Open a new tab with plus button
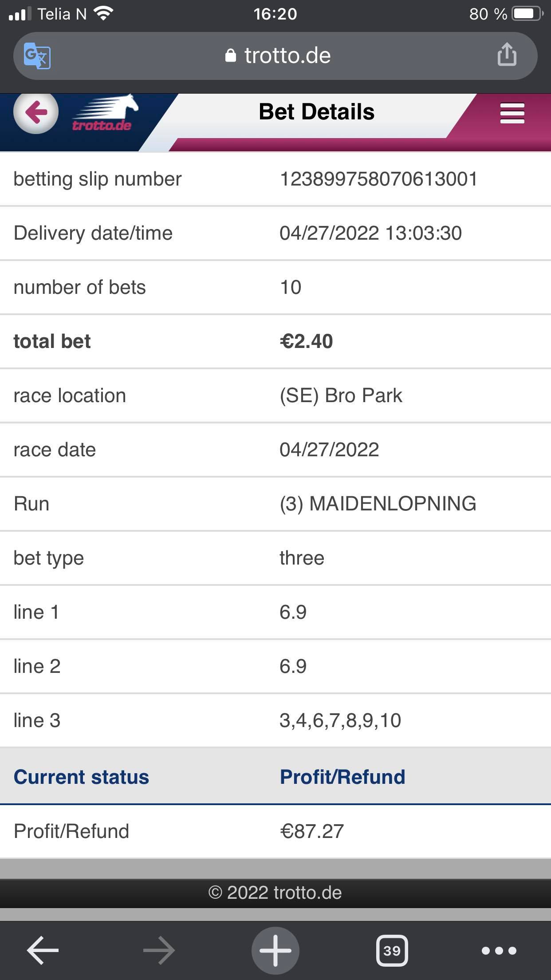Image resolution: width=551 pixels, height=980 pixels. [x=275, y=950]
